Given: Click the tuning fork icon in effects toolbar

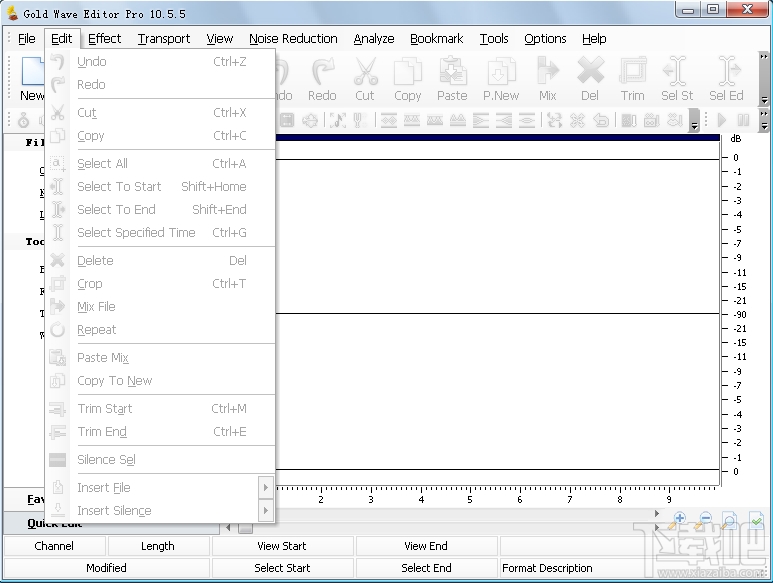Looking at the screenshot, I should tap(360, 120).
